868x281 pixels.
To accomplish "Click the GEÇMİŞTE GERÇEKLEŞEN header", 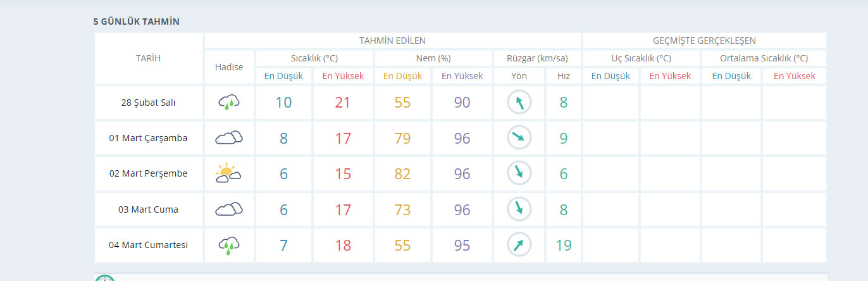I will (704, 41).
